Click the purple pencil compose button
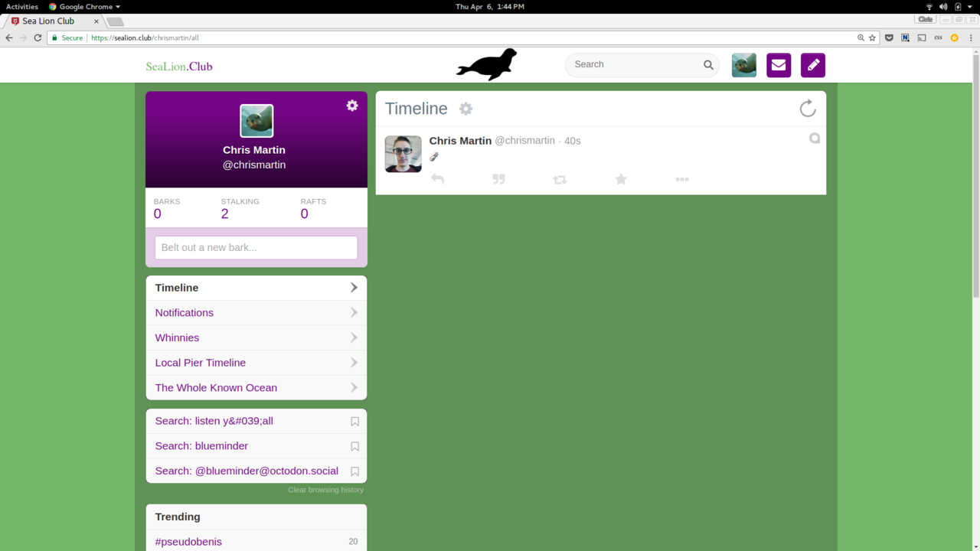Viewport: 980px width, 551px height. [813, 65]
